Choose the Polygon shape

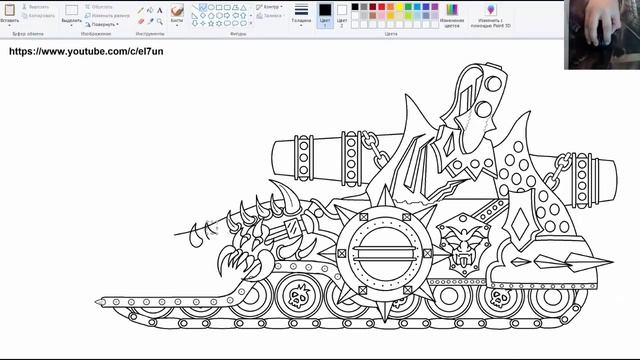coord(235,7)
